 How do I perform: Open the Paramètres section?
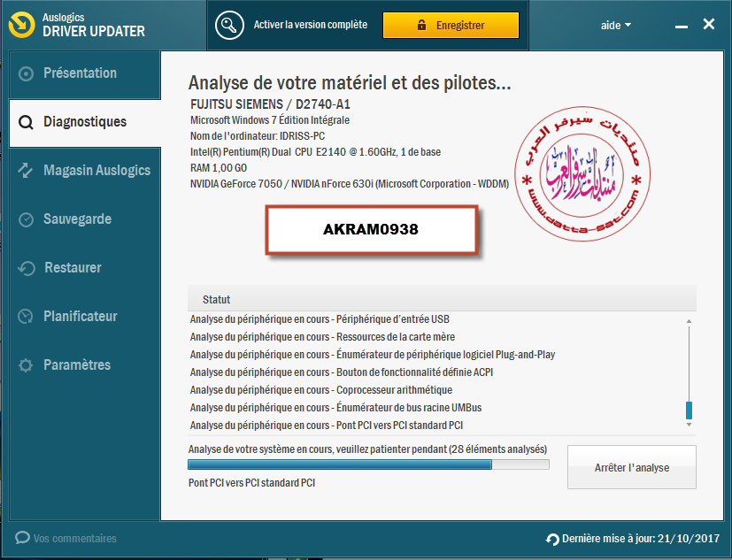pyautogui.click(x=85, y=365)
